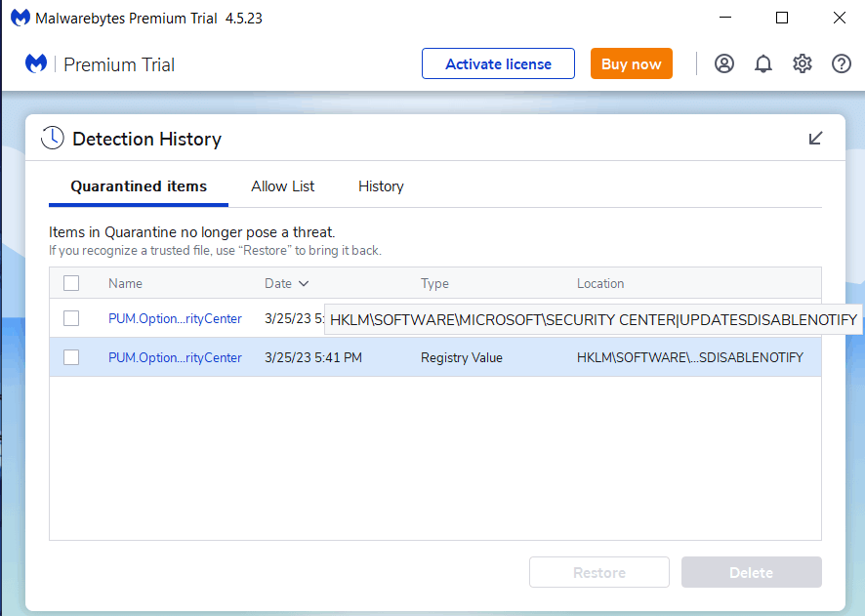Click the Detection History clock icon
The image size is (865, 616).
[53, 138]
